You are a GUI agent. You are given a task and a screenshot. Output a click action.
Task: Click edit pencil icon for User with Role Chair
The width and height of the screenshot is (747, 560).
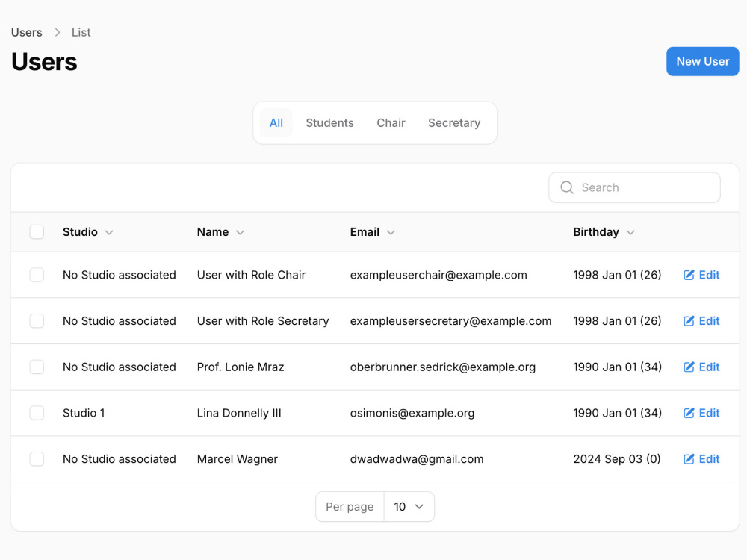coord(689,275)
